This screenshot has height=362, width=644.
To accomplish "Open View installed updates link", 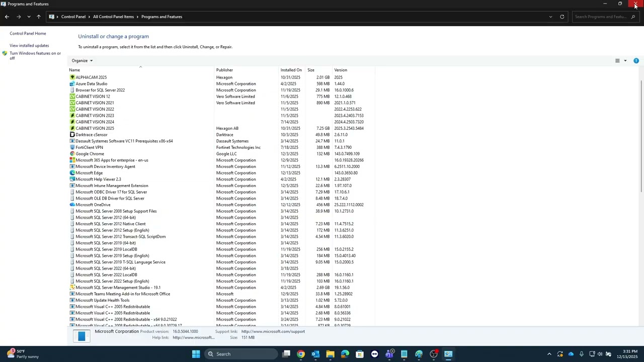I will point(29,46).
